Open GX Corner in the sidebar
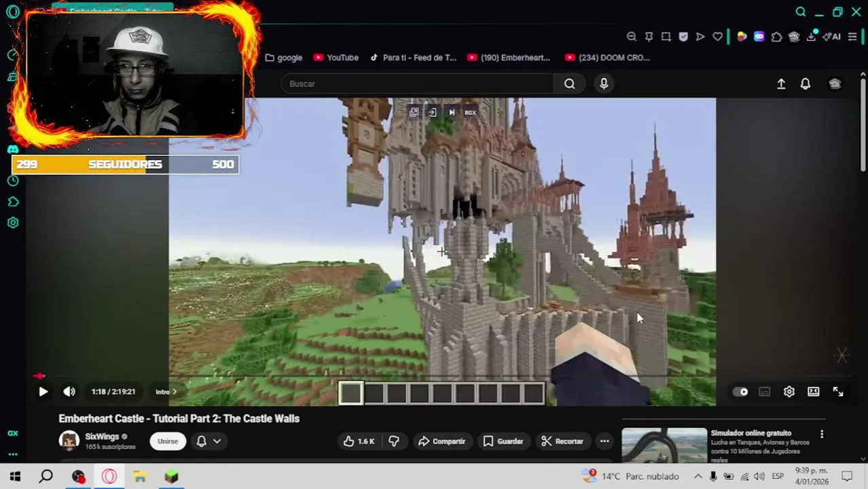Image resolution: width=868 pixels, height=489 pixels. pos(13,433)
